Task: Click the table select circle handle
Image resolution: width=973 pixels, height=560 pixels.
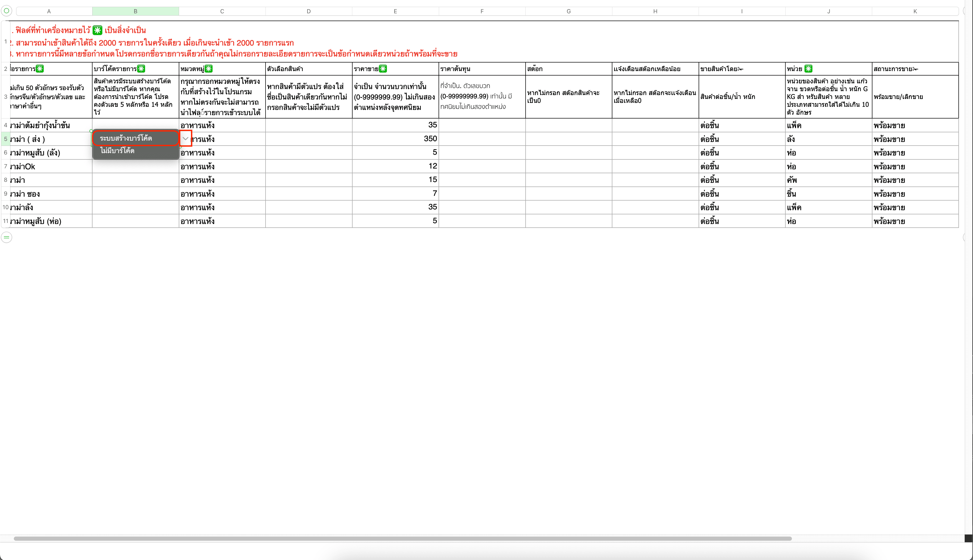Action: point(7,11)
